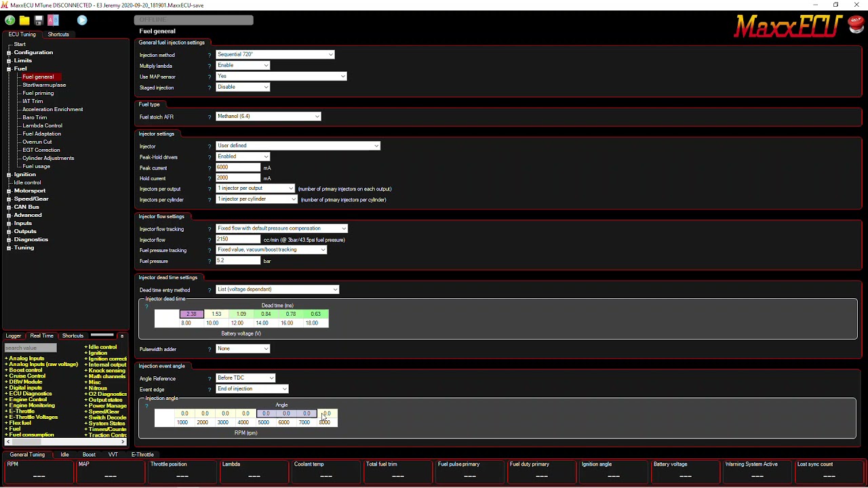Click the Fuel pressure value field
868x488 pixels.
238,261
